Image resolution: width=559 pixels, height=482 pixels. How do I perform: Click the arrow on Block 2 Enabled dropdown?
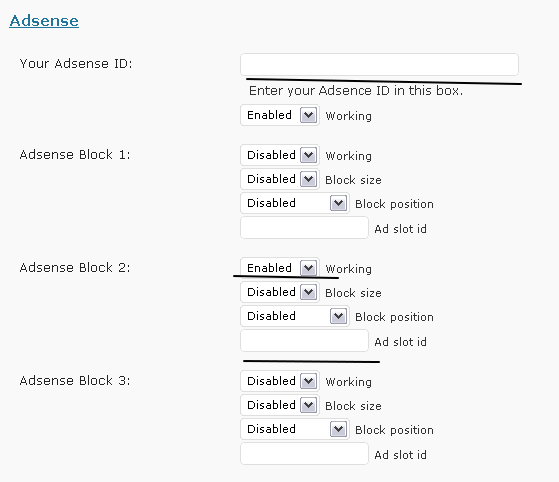click(309, 268)
